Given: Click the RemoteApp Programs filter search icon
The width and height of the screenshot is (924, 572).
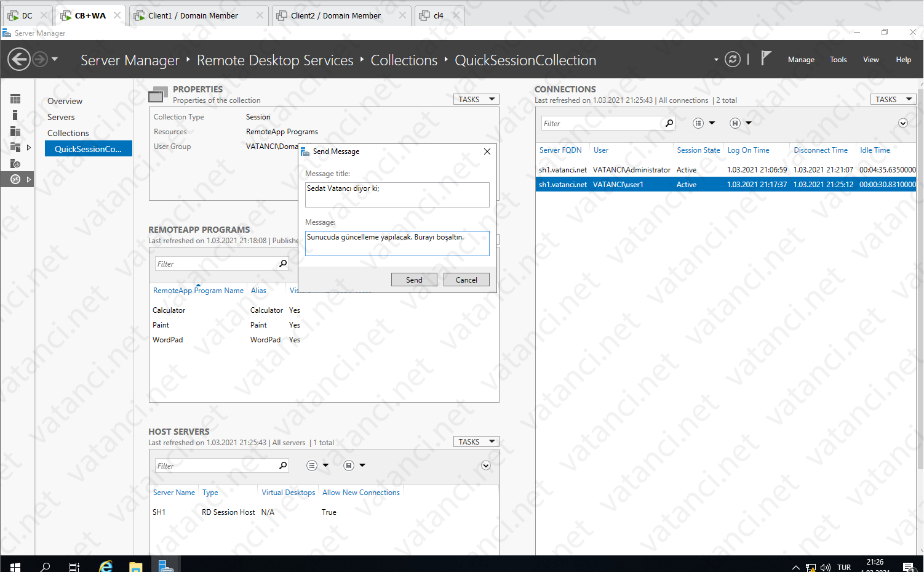Looking at the screenshot, I should coord(283,264).
